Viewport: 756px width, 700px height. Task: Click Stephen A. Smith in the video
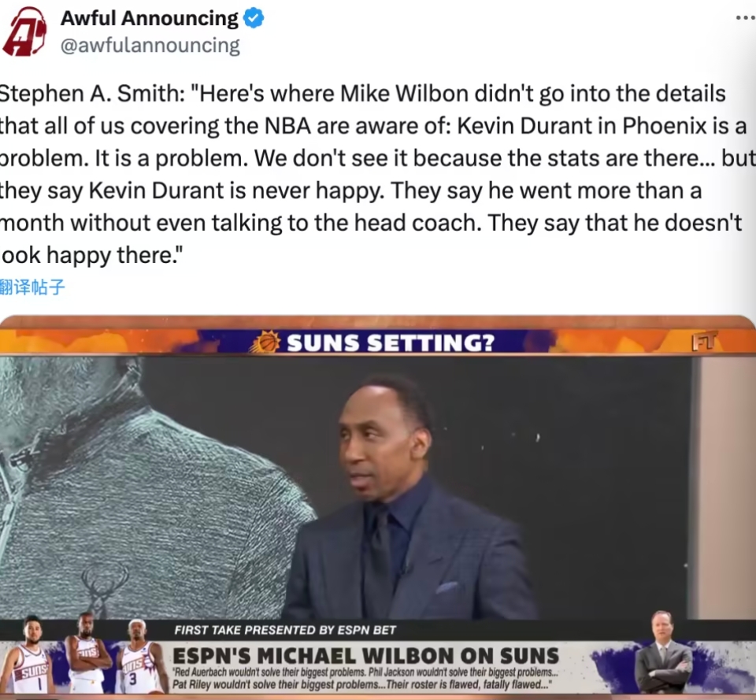tap(409, 497)
